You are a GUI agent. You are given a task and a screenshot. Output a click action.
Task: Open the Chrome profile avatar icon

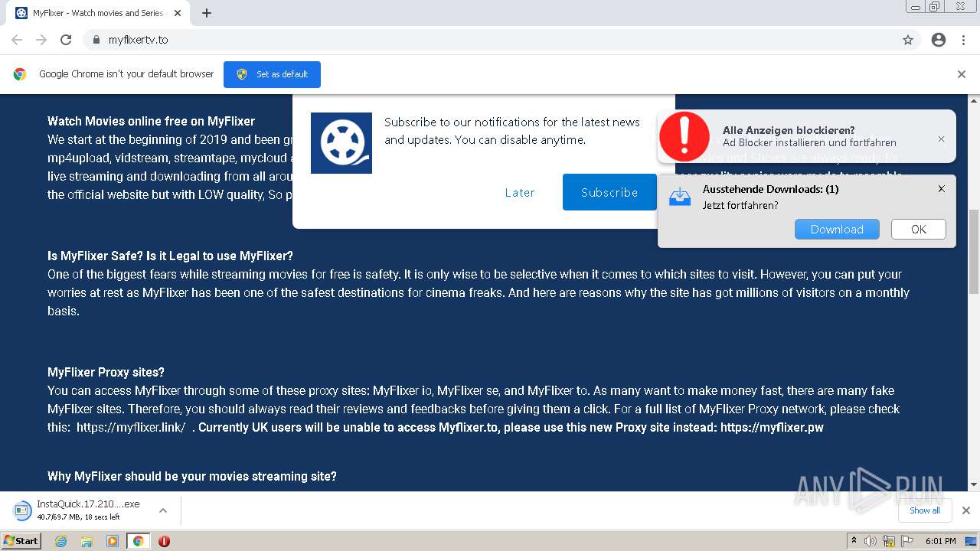(x=939, y=40)
